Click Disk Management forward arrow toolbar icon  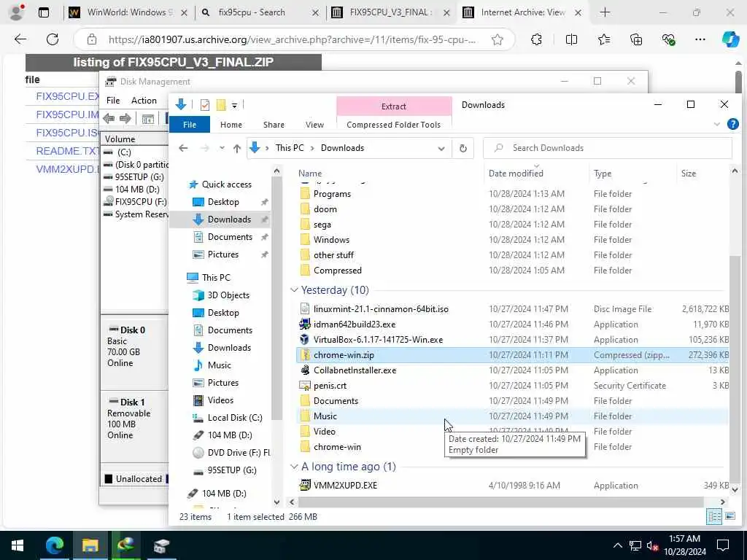coord(125,119)
